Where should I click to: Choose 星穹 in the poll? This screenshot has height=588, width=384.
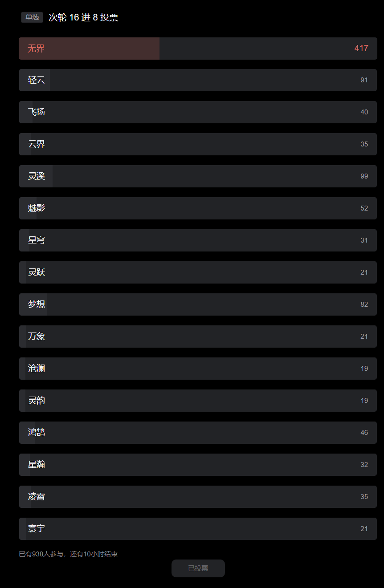coord(198,240)
